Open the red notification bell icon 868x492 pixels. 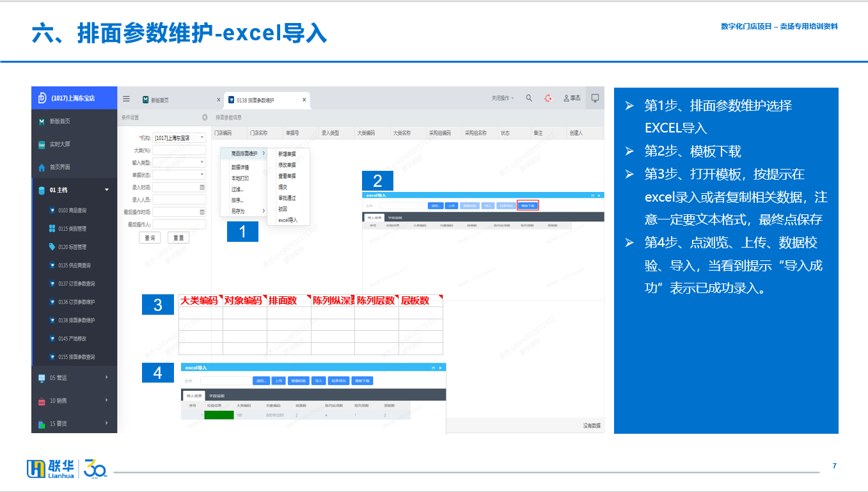[548, 99]
